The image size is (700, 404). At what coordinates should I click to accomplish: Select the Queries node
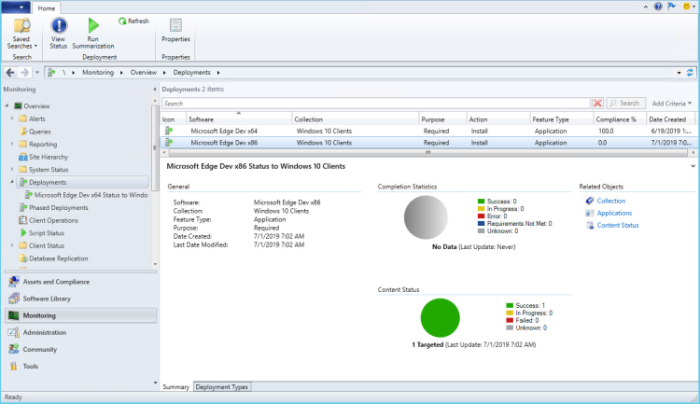pos(40,132)
